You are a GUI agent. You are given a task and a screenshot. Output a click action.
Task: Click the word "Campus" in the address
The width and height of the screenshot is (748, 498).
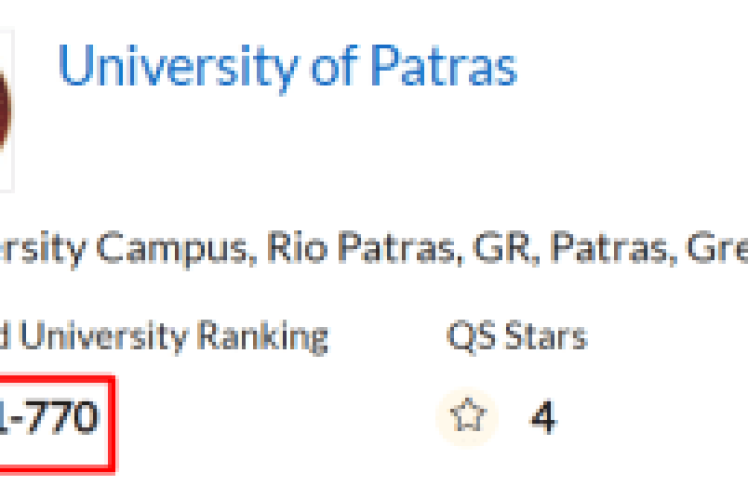[179, 245]
